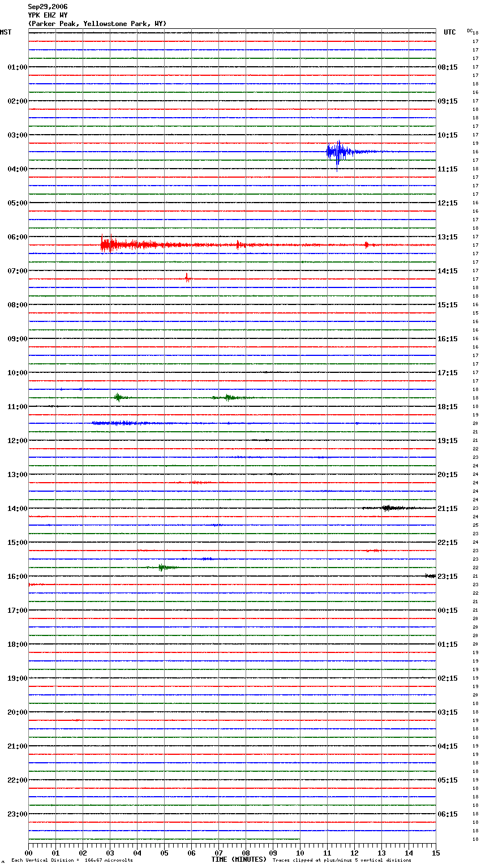Screen dimensions: 481x868
Task: Click the 21:15 UTC time label
Action: (x=448, y=509)
